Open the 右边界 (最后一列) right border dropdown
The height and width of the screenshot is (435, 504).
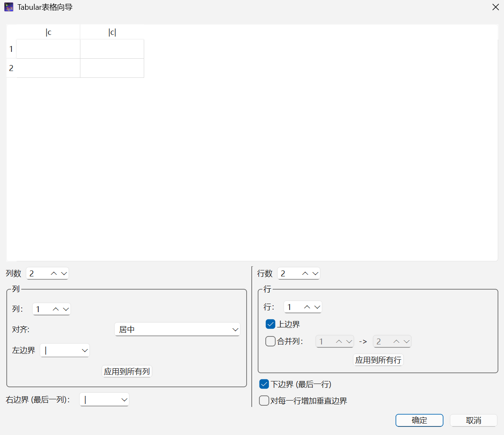click(104, 400)
